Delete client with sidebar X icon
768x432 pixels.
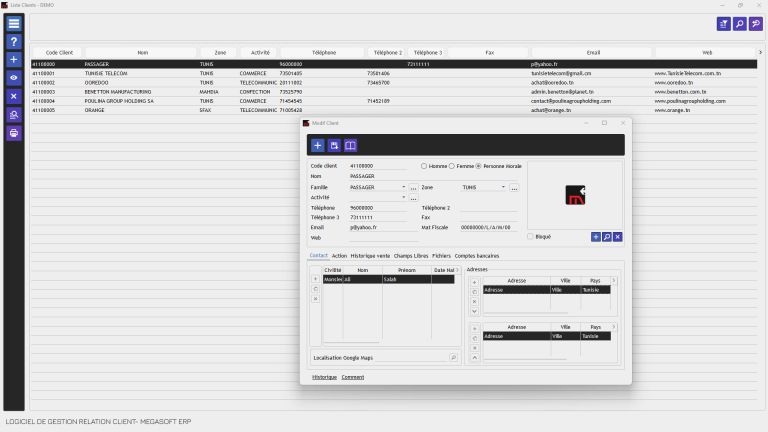14,96
